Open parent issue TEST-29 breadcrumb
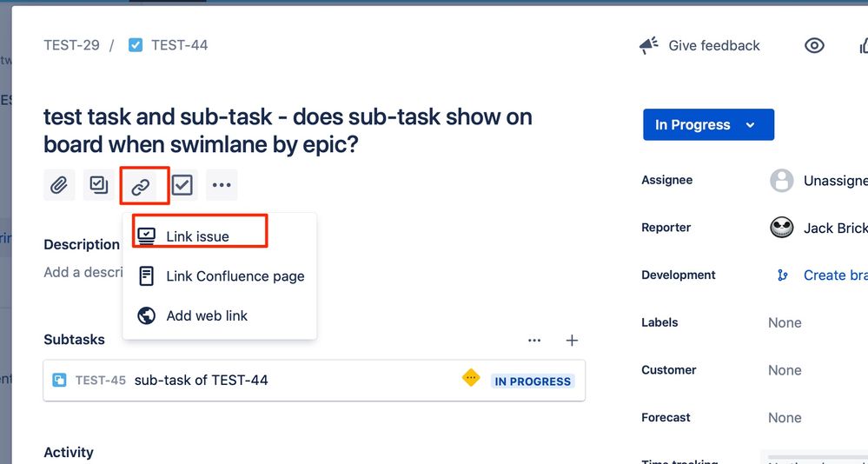 coord(71,45)
